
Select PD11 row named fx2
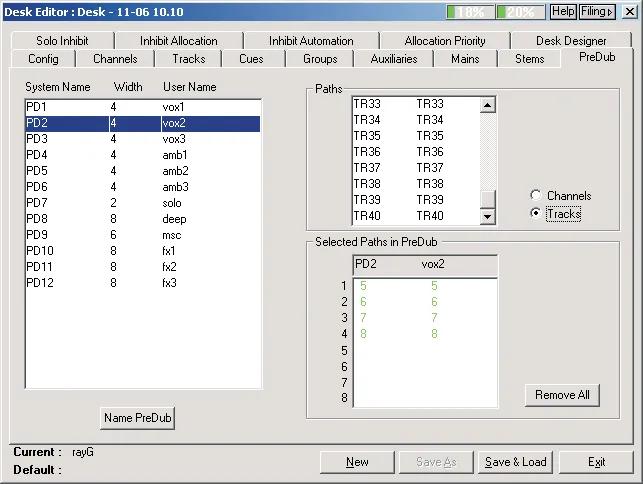click(143, 267)
